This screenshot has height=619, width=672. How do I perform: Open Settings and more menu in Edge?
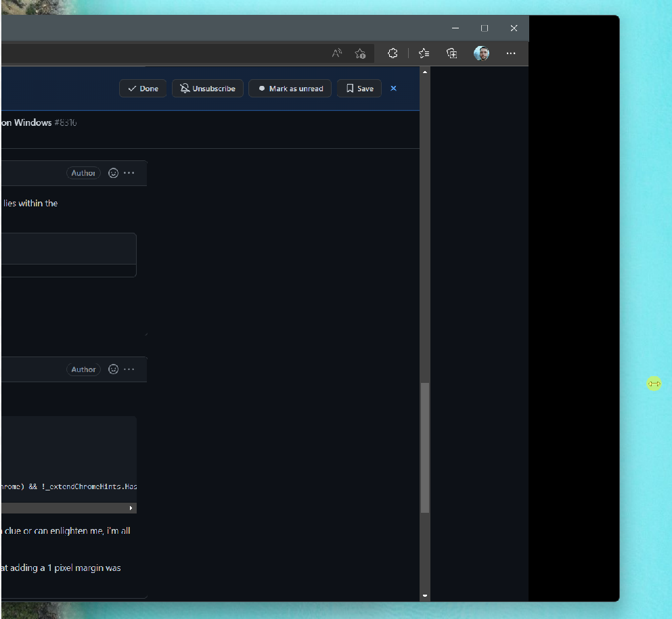click(510, 53)
